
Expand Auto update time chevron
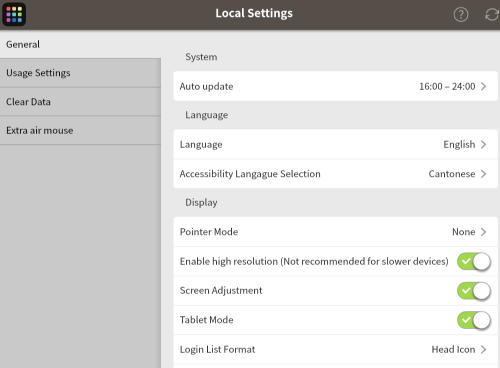[484, 86]
